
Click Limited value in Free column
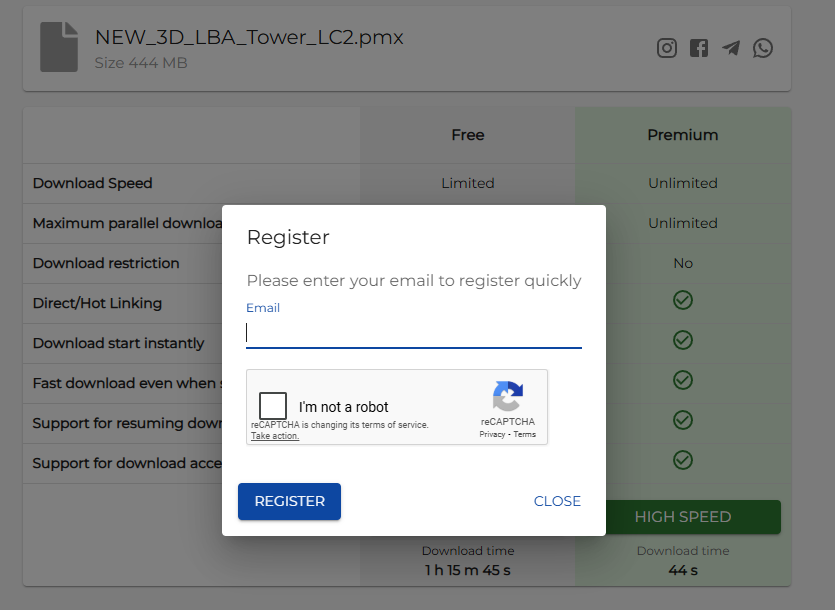[468, 183]
